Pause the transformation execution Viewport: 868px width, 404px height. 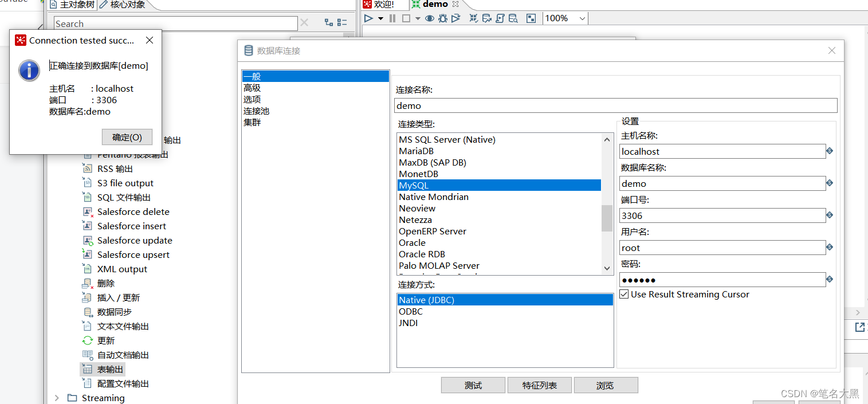point(392,18)
